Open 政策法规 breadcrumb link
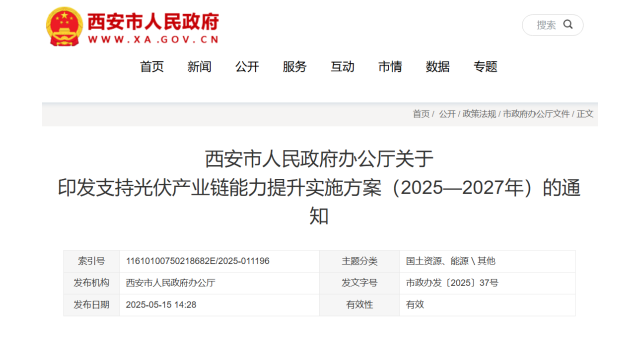The image size is (640, 360). 479,114
